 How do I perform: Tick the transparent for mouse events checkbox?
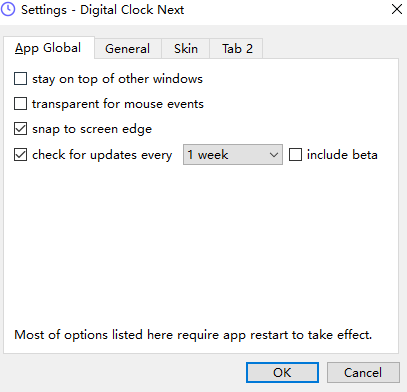tap(20, 104)
